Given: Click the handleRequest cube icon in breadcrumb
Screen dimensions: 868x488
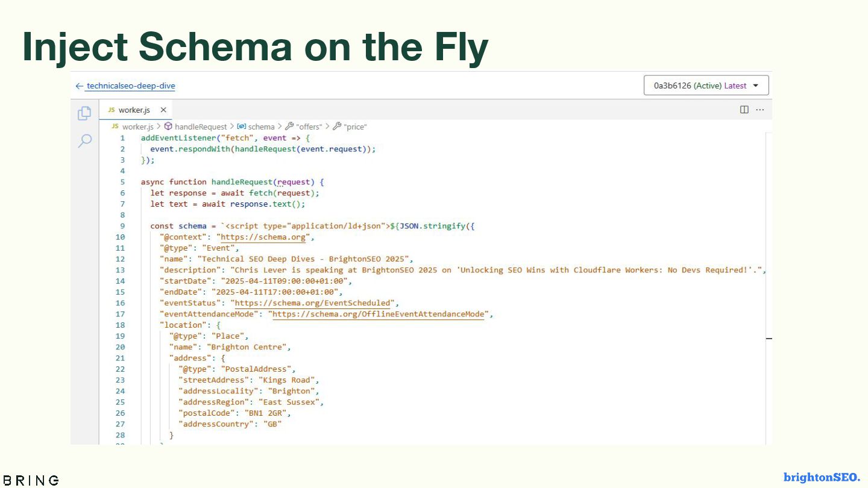Looking at the screenshot, I should click(x=168, y=127).
